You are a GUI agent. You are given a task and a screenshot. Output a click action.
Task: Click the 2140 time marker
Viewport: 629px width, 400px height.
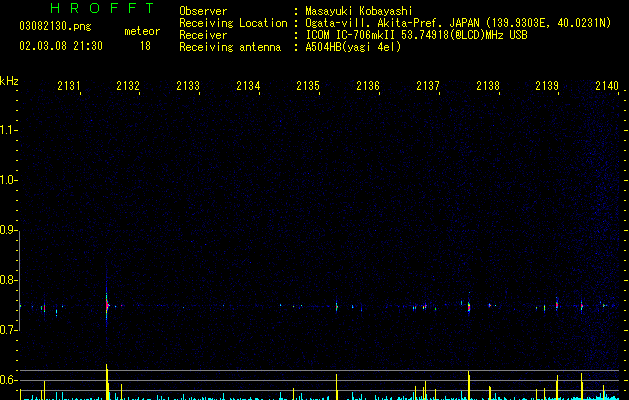pyautogui.click(x=607, y=85)
